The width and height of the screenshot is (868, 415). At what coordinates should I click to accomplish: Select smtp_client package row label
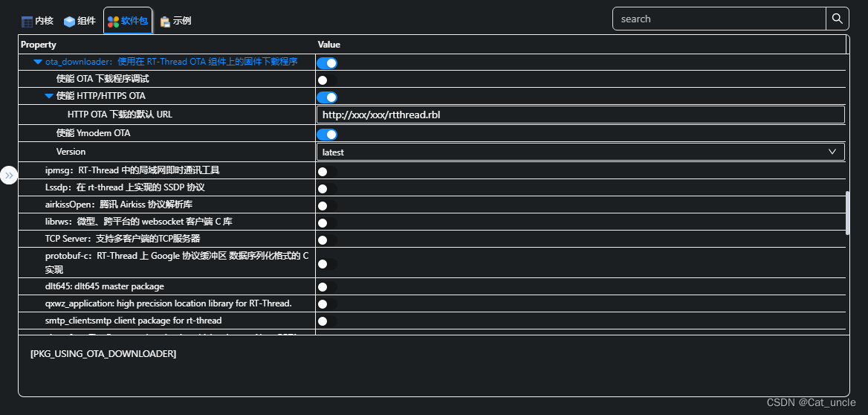[134, 321]
